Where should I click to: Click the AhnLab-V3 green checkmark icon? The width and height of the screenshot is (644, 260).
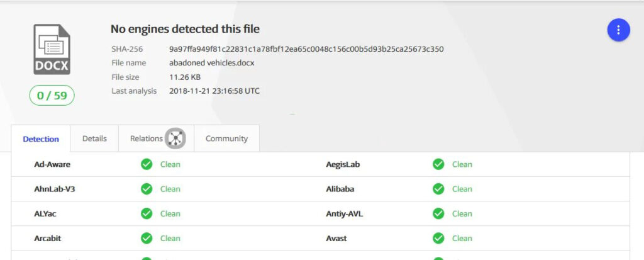[147, 189]
